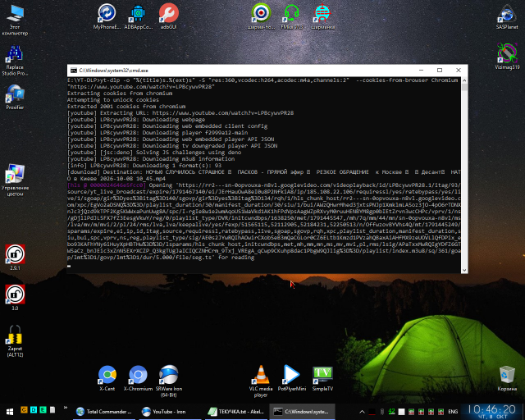Image resolution: width=525 pixels, height=420 pixels.
Task: Click the cmd window title bar text
Action: pos(113,71)
